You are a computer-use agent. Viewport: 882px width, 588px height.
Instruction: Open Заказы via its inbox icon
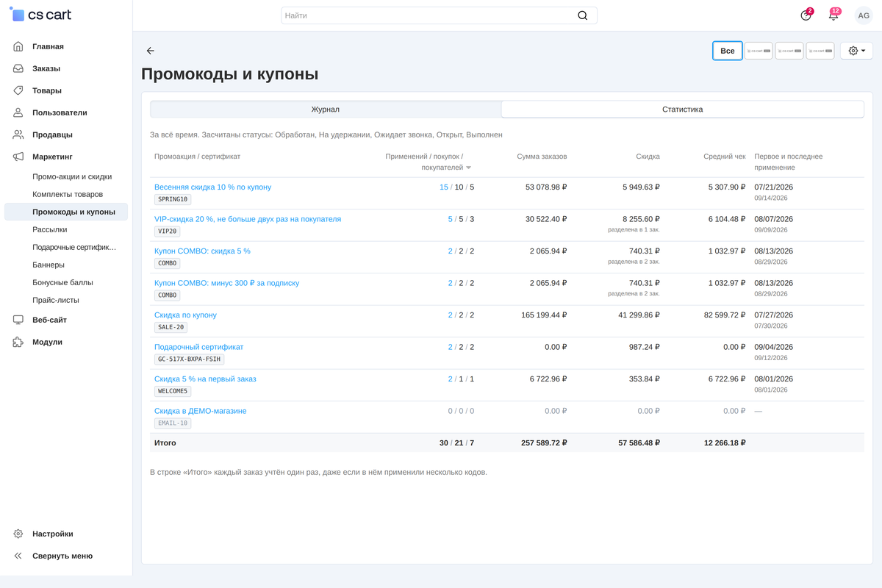pyautogui.click(x=18, y=68)
